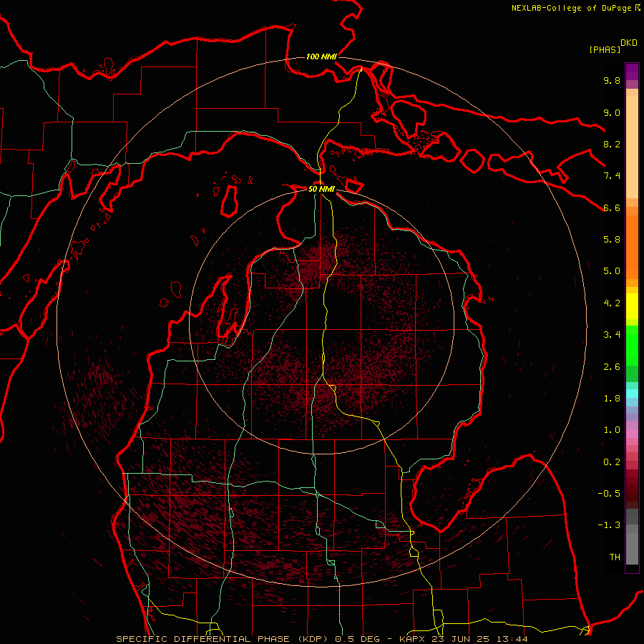Image resolution: width=644 pixels, height=644 pixels.
Task: Click the SPECIFIC DIFFERENTIAL PHASE (KDP) caption
Action: (x=223, y=639)
